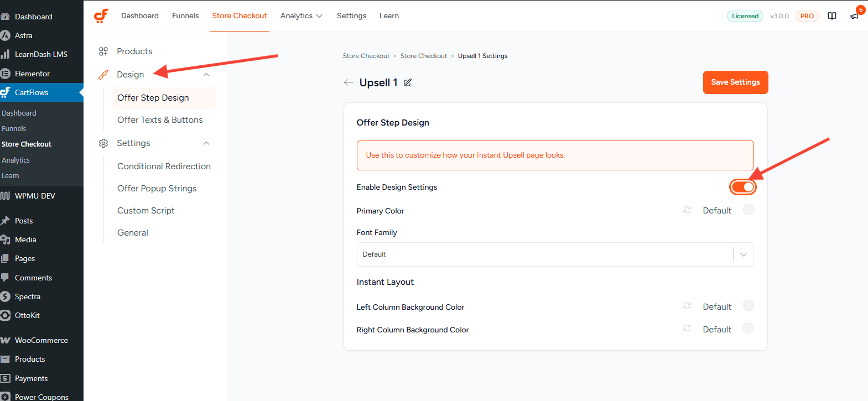Pick Left Column Background Color swatch
Viewport: 868px width, 401px height.
pyautogui.click(x=748, y=306)
